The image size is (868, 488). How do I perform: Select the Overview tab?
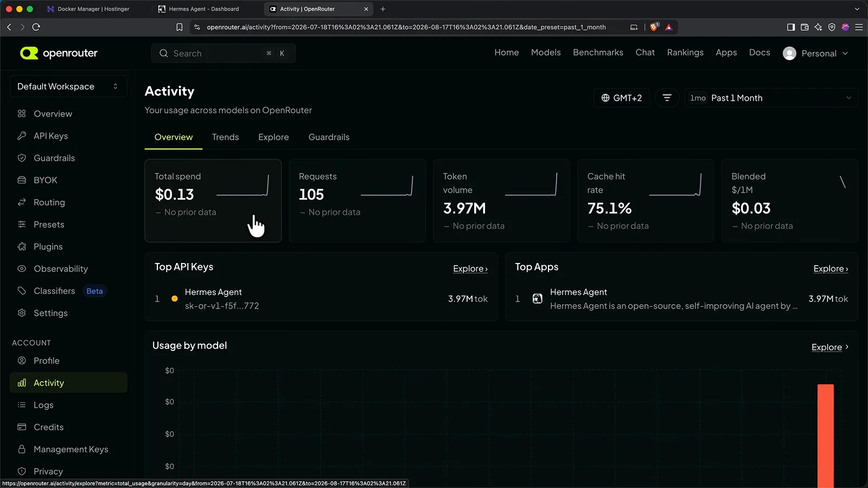tap(174, 137)
